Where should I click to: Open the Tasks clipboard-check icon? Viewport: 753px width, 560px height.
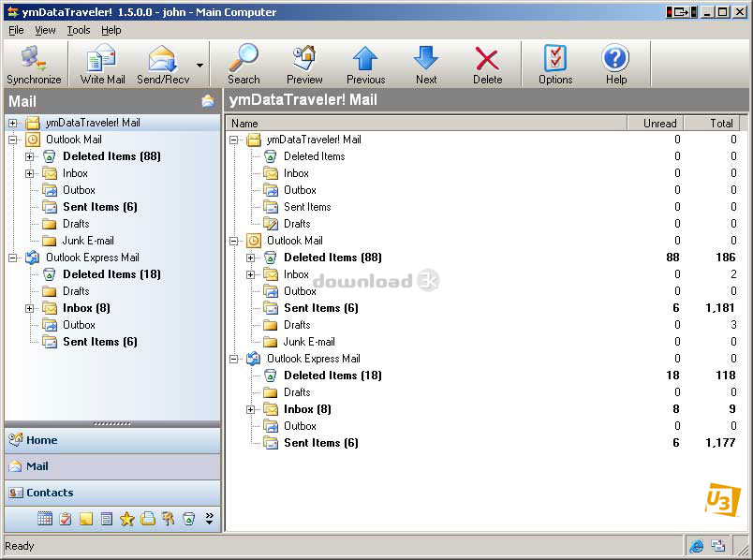[66, 519]
